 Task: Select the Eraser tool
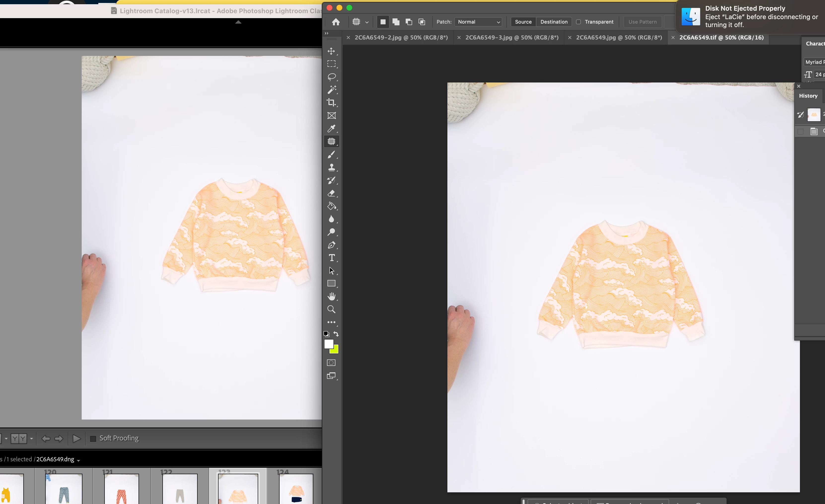tap(331, 193)
